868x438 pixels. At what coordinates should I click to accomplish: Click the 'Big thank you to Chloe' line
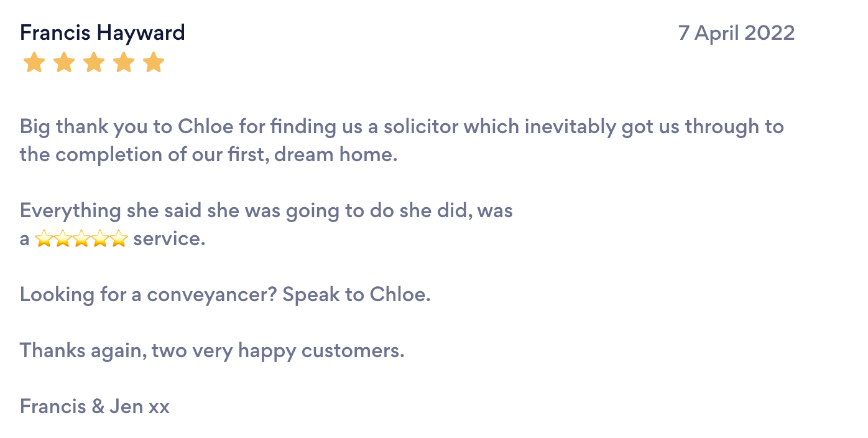point(402,127)
